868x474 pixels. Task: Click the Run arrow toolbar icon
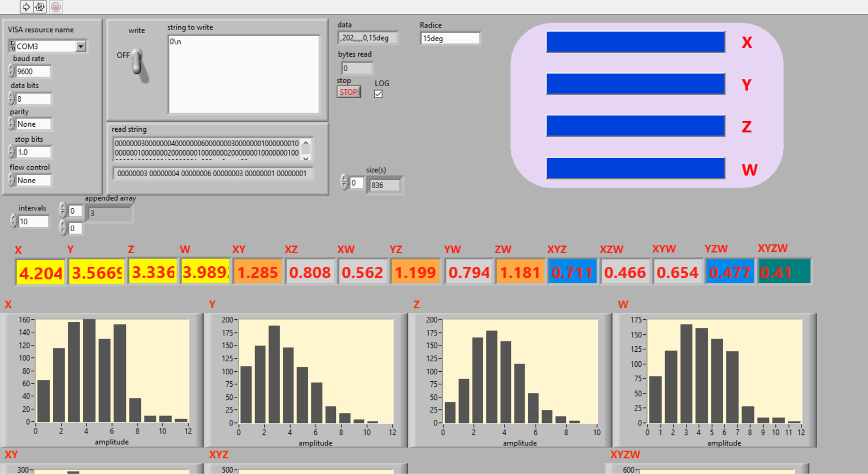26,7
